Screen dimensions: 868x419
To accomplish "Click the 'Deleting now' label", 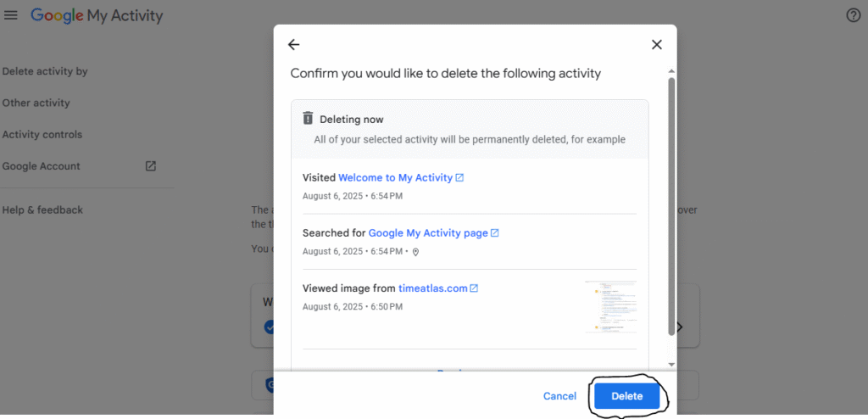I will click(352, 119).
